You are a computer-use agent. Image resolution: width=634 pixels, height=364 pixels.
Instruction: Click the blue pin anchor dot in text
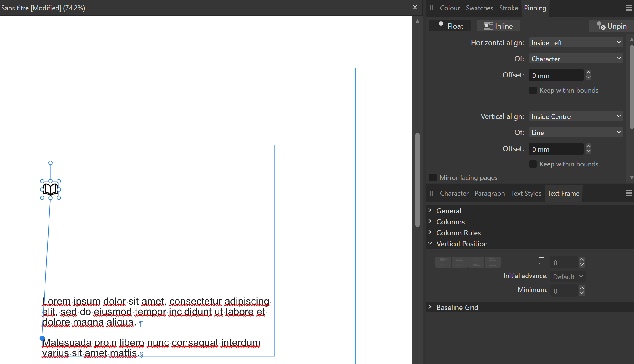[42, 338]
